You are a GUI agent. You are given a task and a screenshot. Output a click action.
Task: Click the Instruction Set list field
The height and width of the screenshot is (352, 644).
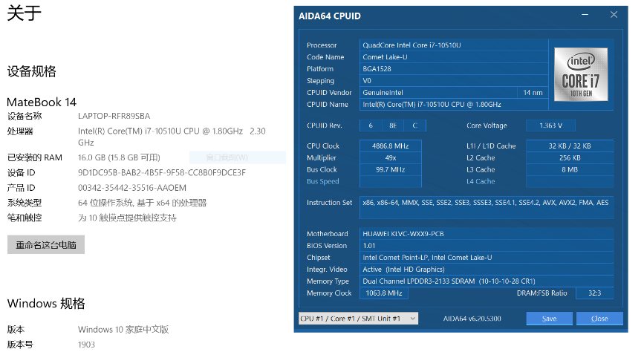(x=487, y=207)
